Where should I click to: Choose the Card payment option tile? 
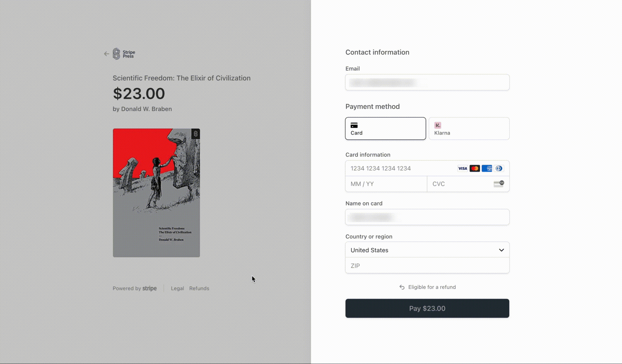pyautogui.click(x=385, y=128)
